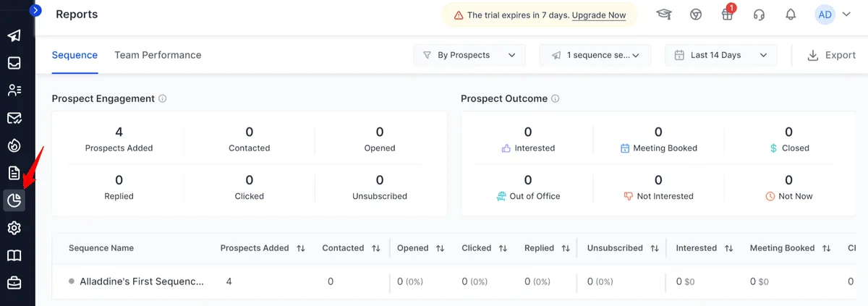Select the Reports pie chart sidebar icon
This screenshot has width=868, height=306.
coord(14,200)
